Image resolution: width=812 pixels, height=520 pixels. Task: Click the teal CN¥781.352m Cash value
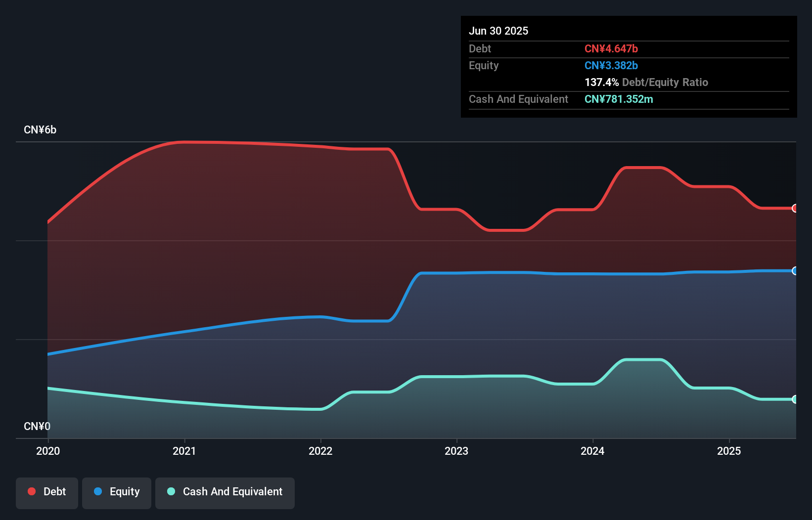619,99
